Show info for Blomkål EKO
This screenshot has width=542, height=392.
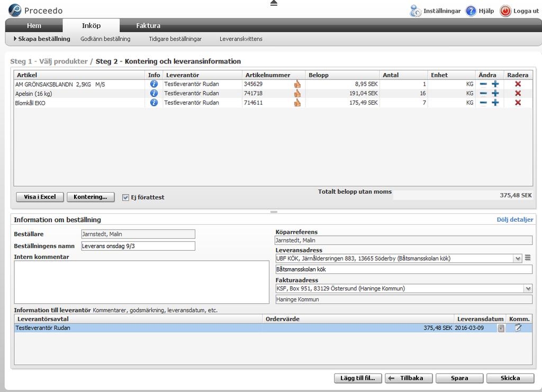coord(154,103)
